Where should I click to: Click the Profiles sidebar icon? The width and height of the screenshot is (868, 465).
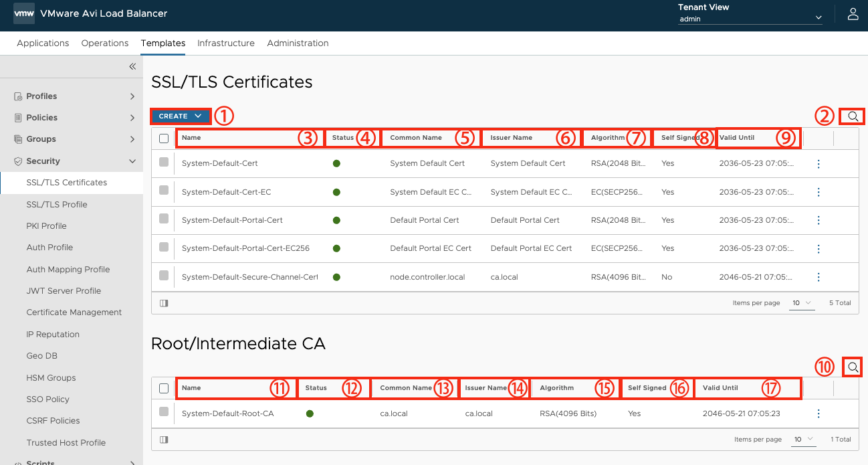tap(19, 96)
